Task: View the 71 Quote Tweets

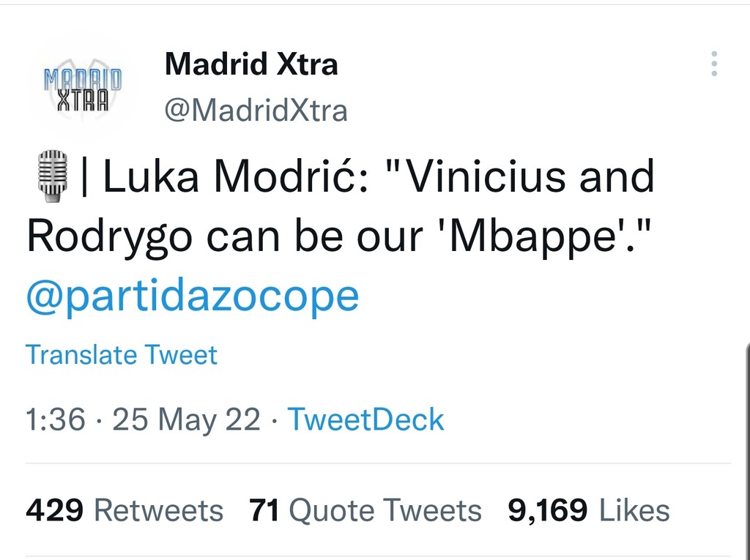Action: (x=365, y=510)
